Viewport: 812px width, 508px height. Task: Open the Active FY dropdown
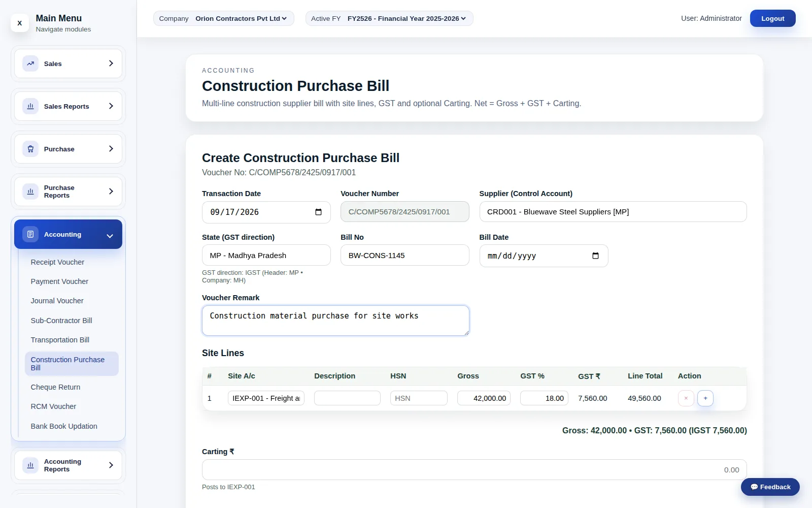[407, 18]
